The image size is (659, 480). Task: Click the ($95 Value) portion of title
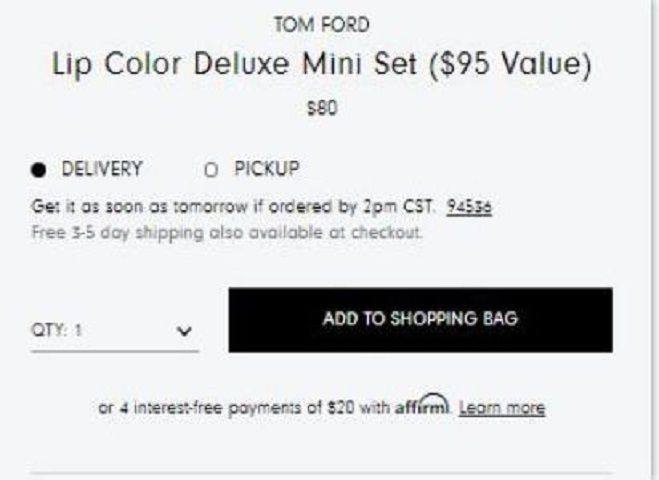click(x=510, y=64)
